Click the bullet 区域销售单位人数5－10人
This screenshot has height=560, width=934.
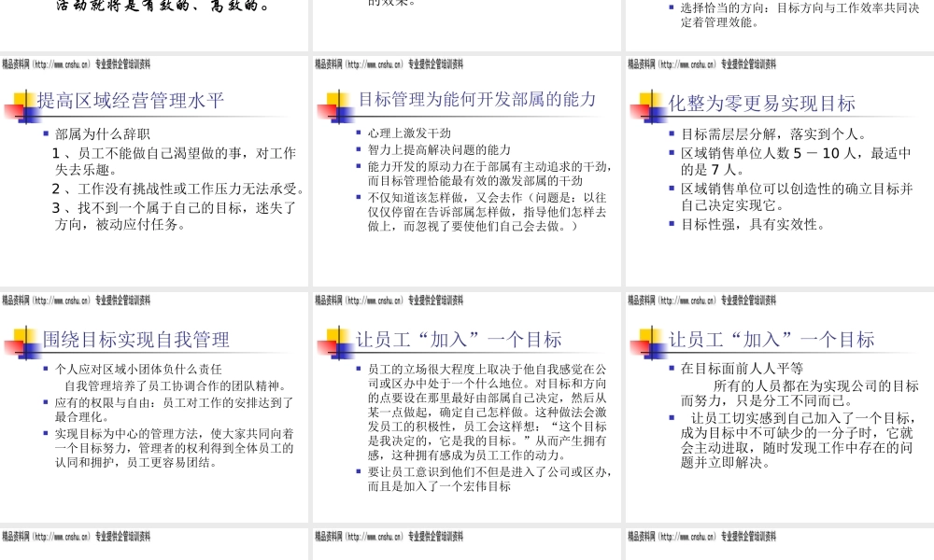point(796,161)
